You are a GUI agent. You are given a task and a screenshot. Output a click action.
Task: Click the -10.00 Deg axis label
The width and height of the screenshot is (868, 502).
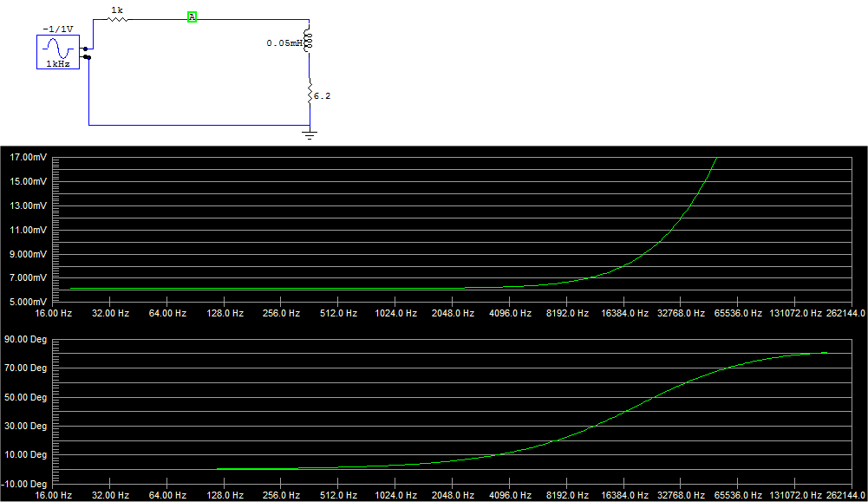[24, 485]
